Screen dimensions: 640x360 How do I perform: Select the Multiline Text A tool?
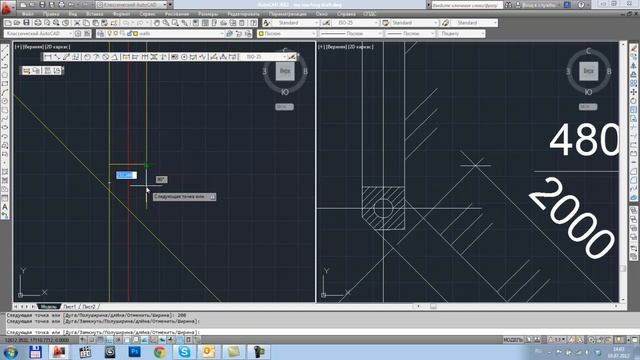click(x=5, y=207)
